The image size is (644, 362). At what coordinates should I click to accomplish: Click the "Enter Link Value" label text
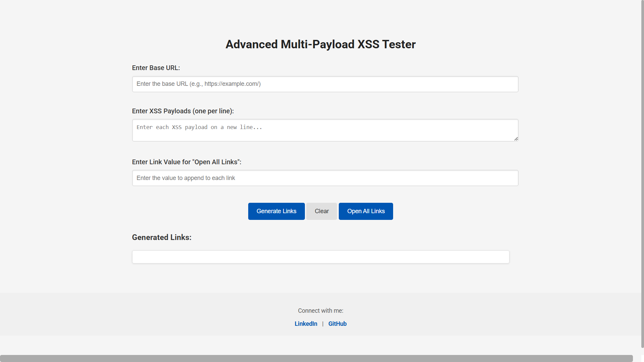[186, 162]
